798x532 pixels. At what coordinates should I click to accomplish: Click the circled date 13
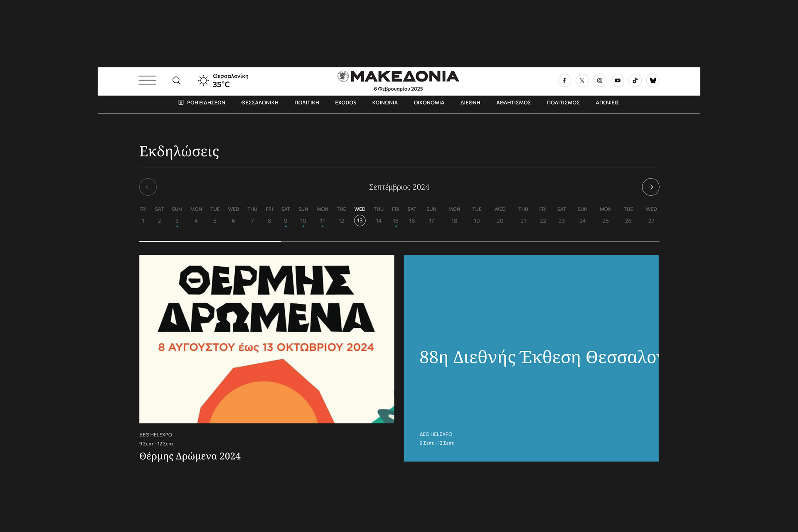(360, 220)
